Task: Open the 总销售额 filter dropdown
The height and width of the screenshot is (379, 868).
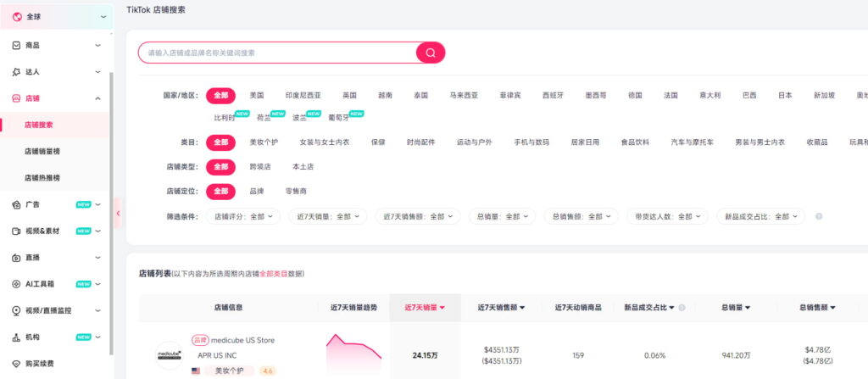Action: click(581, 217)
